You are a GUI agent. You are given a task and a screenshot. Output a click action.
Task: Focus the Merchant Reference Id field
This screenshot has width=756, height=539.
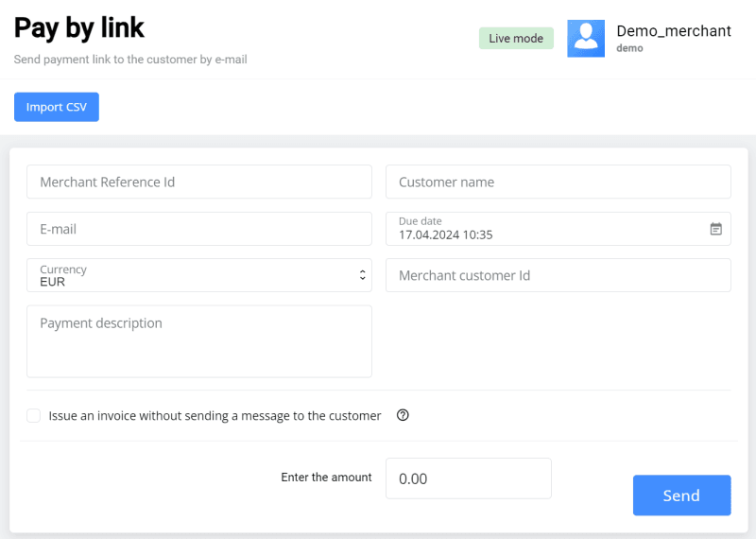coord(199,182)
